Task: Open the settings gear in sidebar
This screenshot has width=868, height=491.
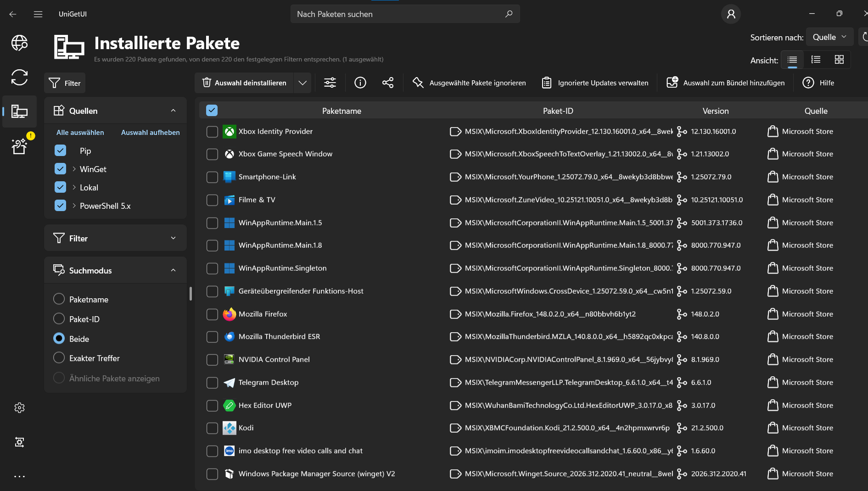Action: 19,407
